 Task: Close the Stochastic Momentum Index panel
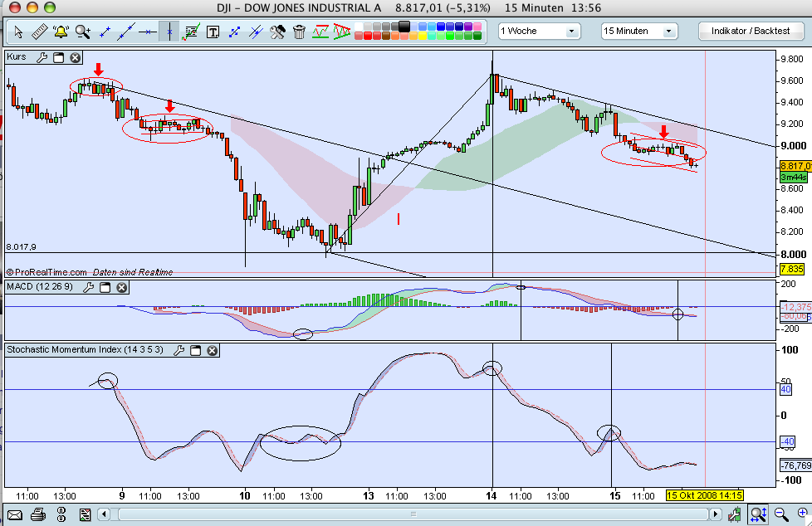pyautogui.click(x=213, y=350)
